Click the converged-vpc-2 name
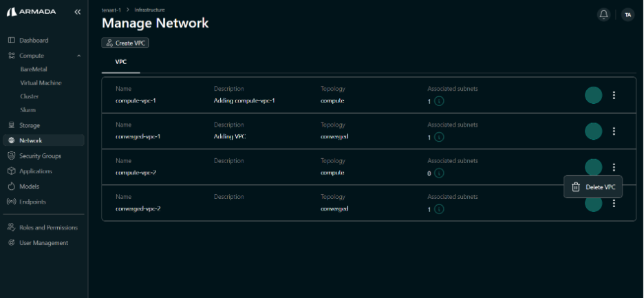 (x=138, y=209)
